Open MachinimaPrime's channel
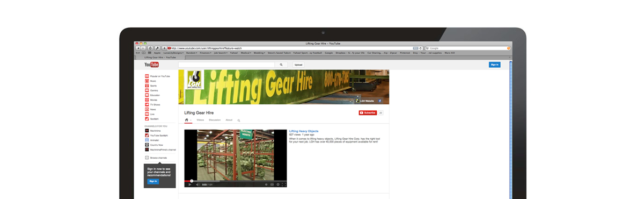The width and height of the screenshot is (644, 199). point(160,150)
